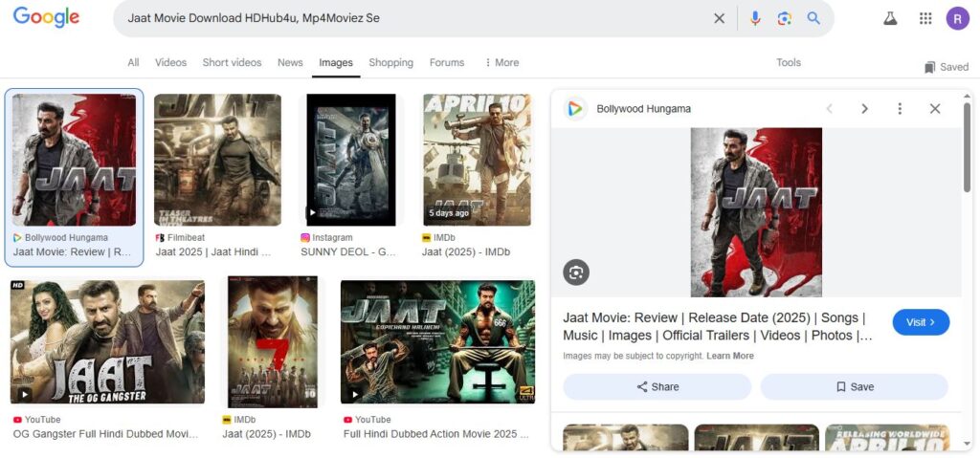Click the blue magnifier search icon
Viewport: 980px width, 458px height.
pyautogui.click(x=813, y=18)
